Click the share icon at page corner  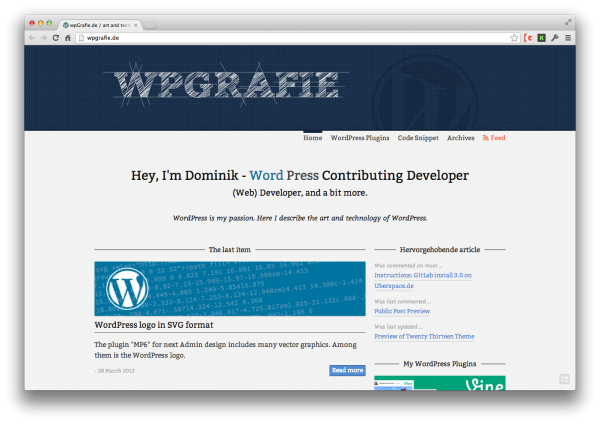click(564, 379)
